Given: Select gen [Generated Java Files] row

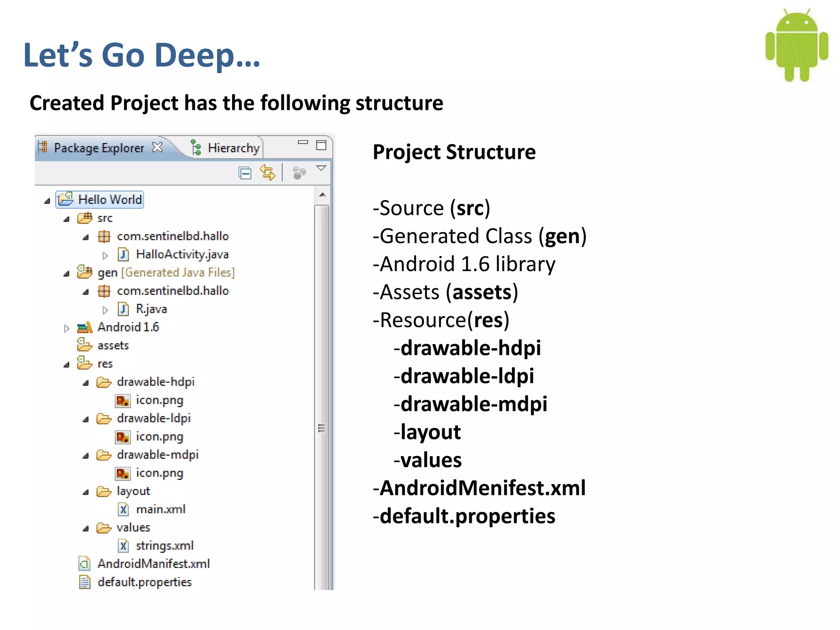Looking at the screenshot, I should [166, 272].
